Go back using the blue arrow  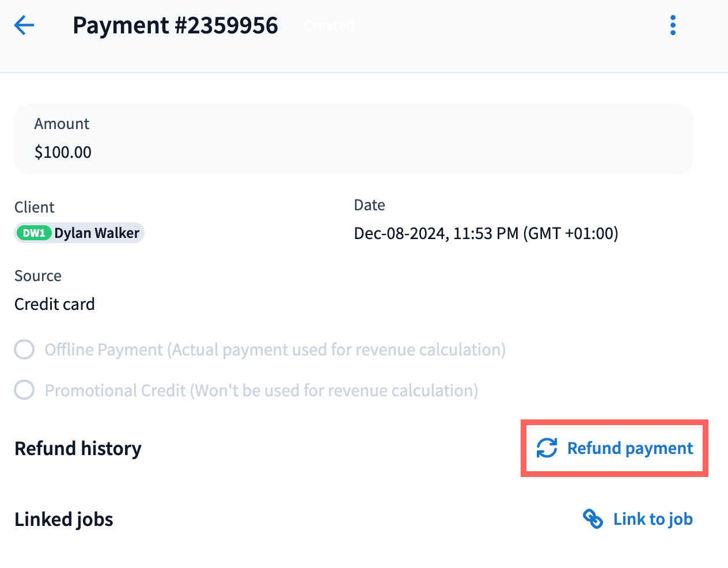(24, 25)
